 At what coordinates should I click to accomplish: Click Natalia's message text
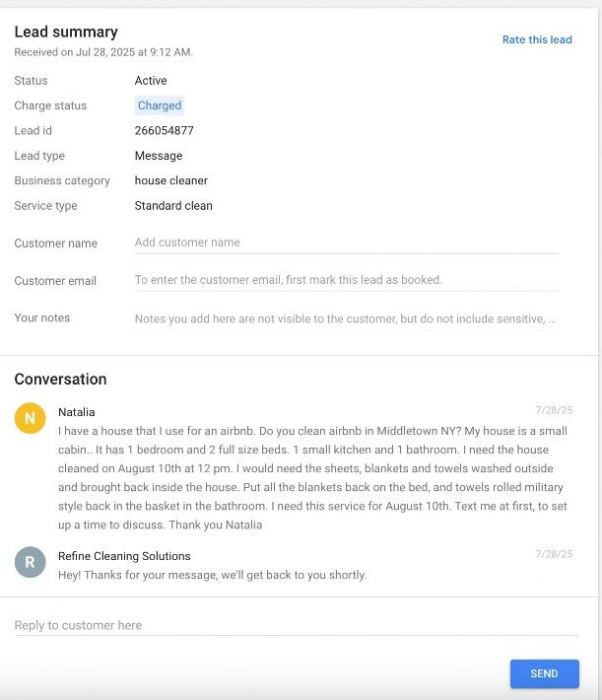pos(310,478)
